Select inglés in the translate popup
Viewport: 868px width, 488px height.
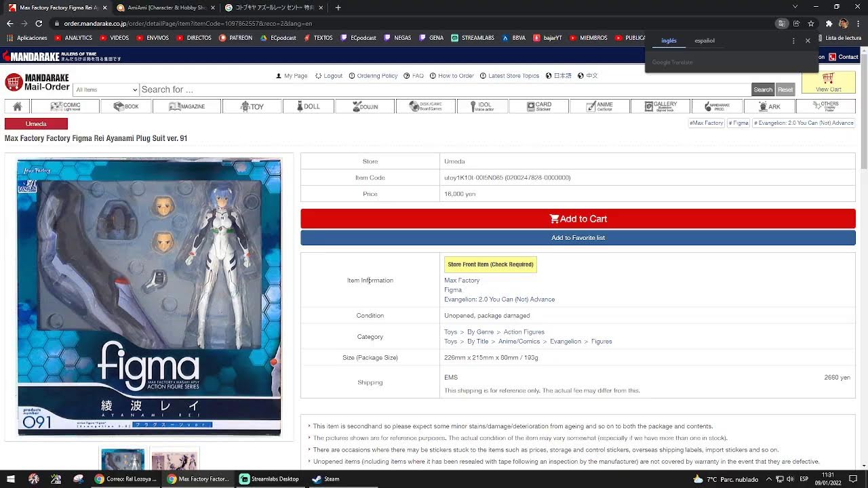[669, 41]
